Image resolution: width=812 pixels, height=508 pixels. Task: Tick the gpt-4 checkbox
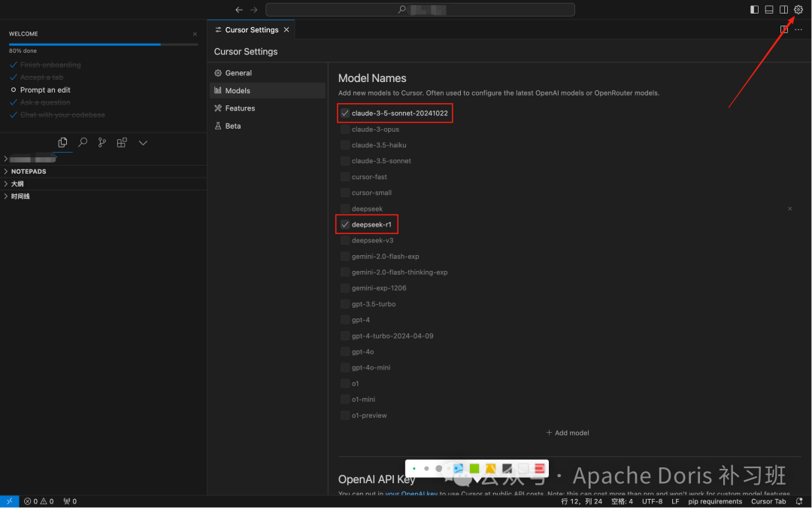click(x=345, y=320)
